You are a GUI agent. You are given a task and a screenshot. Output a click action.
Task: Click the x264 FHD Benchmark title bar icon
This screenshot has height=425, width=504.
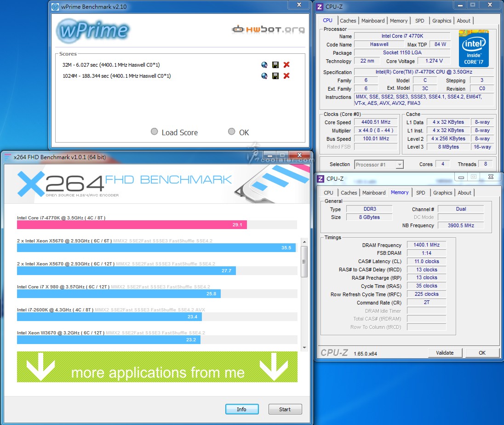(7, 157)
